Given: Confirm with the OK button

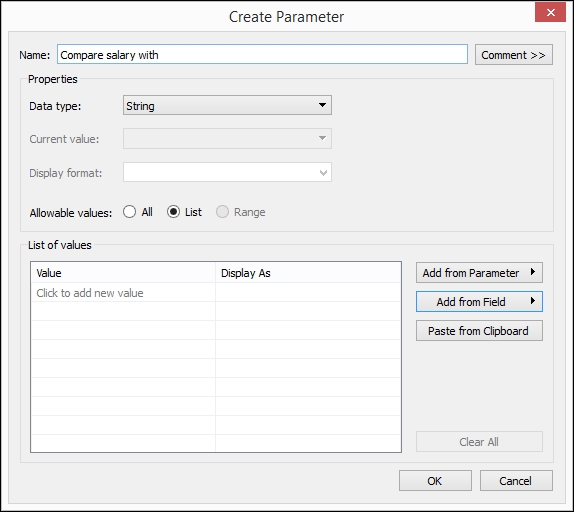Looking at the screenshot, I should tap(435, 481).
